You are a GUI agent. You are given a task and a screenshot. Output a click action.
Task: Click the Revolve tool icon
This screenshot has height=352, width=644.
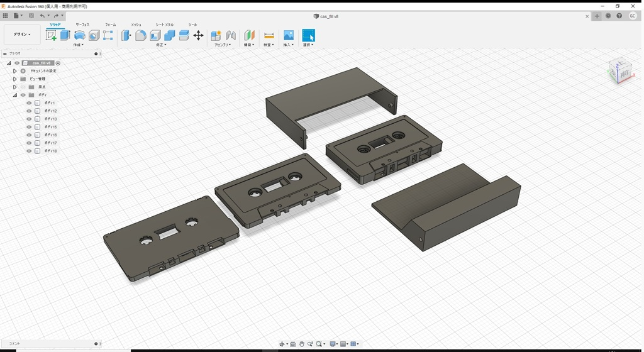click(x=80, y=35)
